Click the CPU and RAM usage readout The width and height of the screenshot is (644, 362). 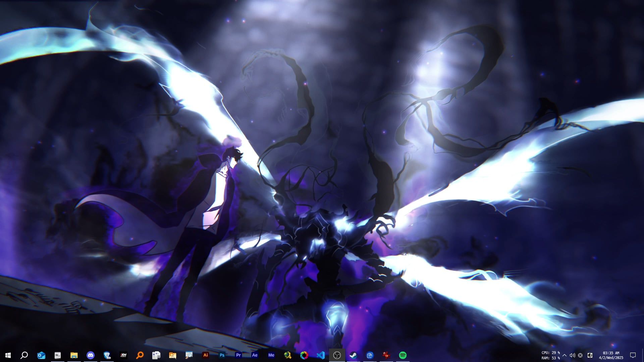[x=550, y=355]
